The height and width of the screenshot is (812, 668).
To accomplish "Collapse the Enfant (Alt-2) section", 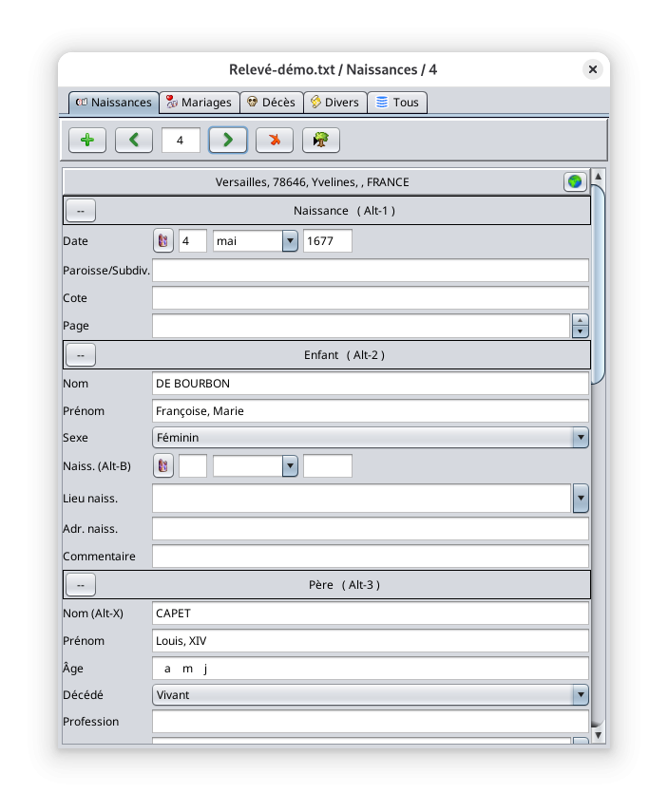I will pos(81,355).
